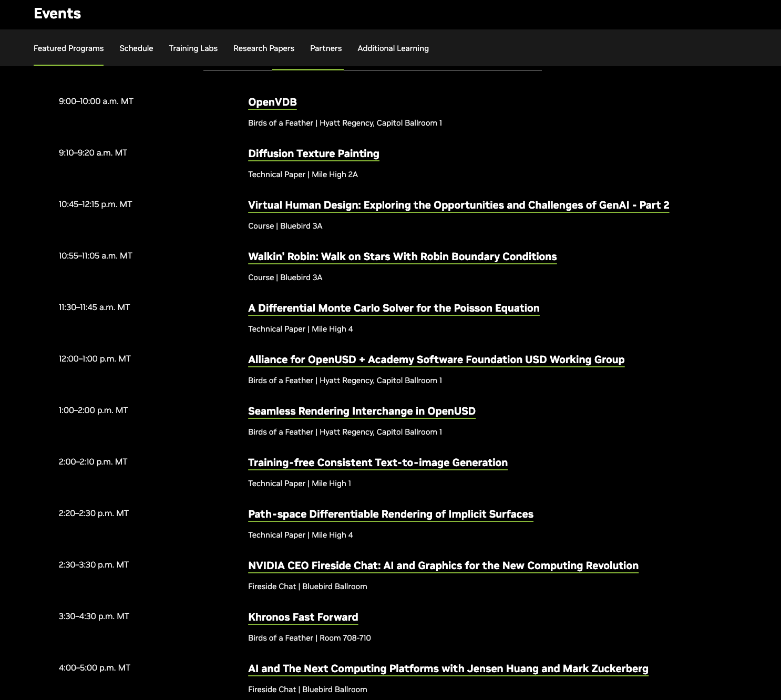Click the Mile High 4 line under Monte Carlo Solver
Screen dimensions: 781x700
click(x=301, y=329)
